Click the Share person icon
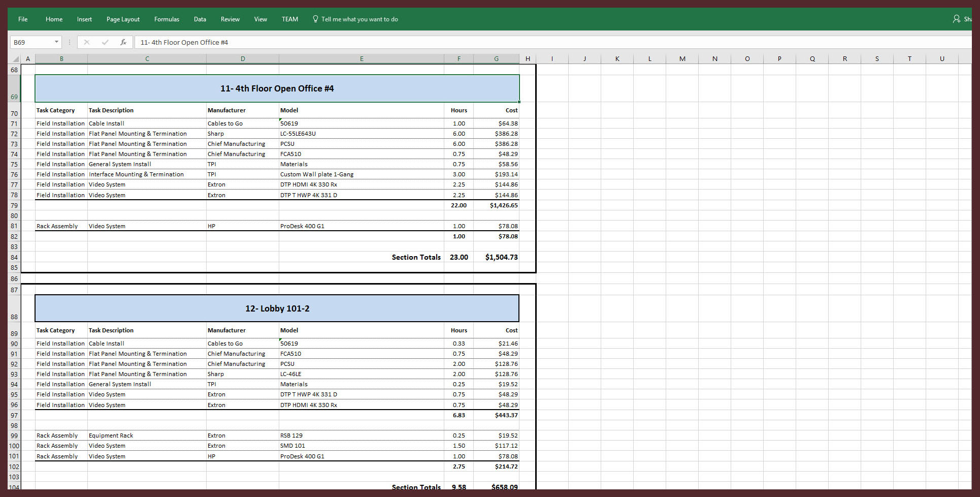980x497 pixels. pyautogui.click(x=957, y=19)
